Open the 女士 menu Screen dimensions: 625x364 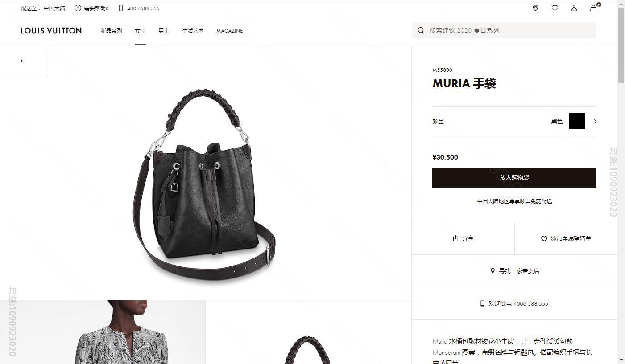(x=140, y=31)
